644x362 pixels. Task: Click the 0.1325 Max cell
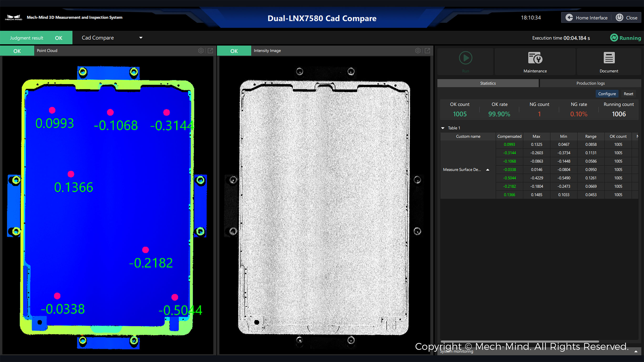tap(536, 144)
